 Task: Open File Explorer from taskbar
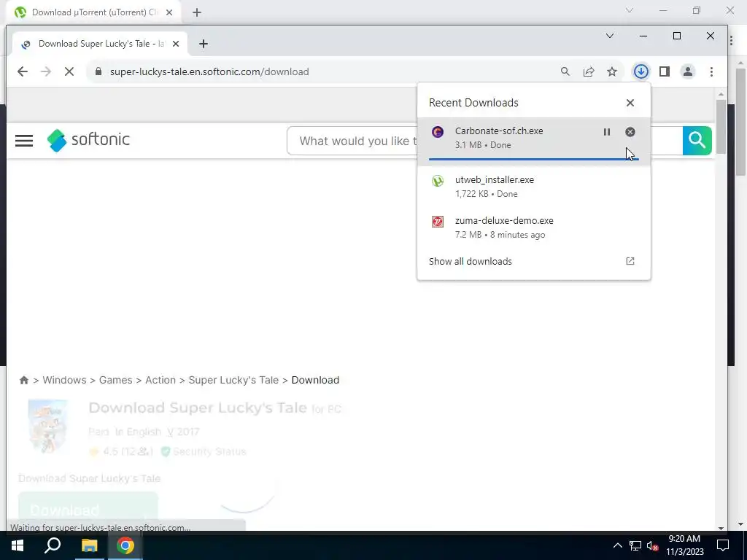coord(89,545)
